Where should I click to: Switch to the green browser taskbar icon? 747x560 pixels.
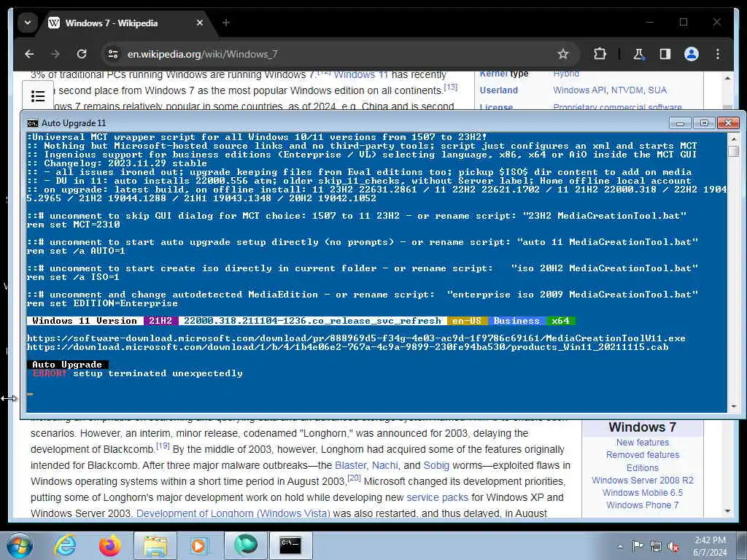tap(245, 545)
